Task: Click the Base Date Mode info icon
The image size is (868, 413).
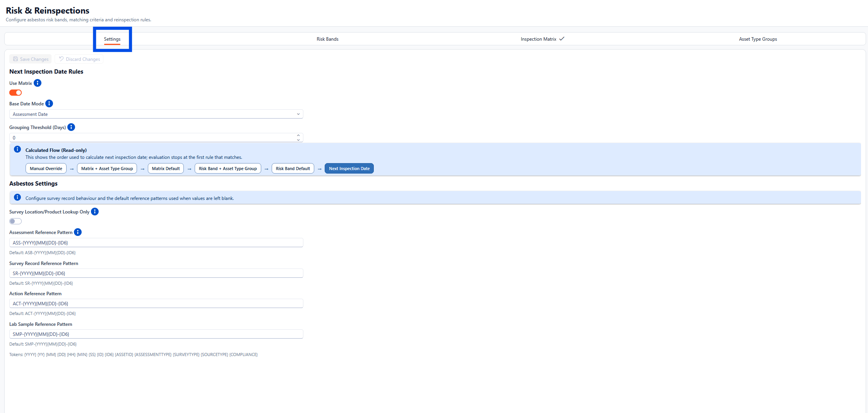Action: point(49,103)
